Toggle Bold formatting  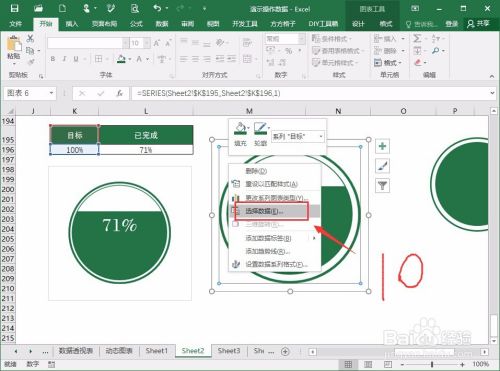(x=53, y=59)
